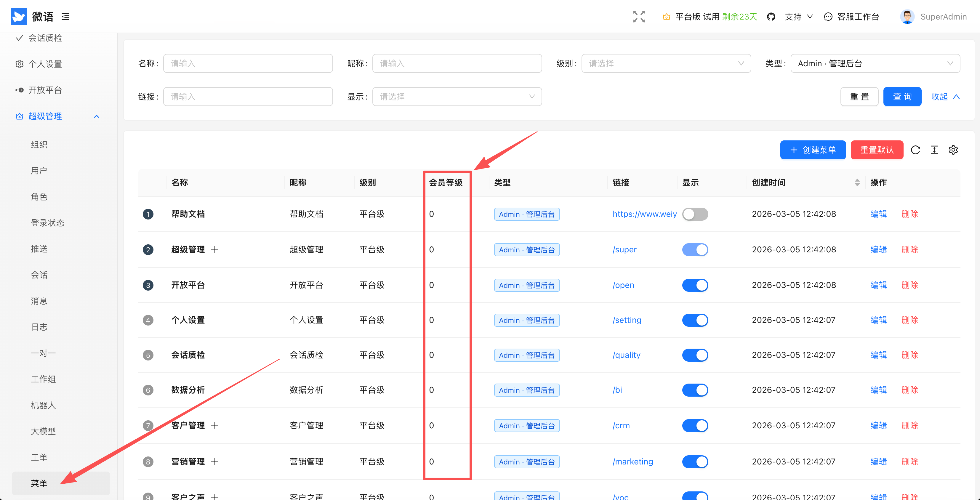The height and width of the screenshot is (500, 980).
Task: Click 编辑 for the 帮助文档 row
Action: coord(878,214)
